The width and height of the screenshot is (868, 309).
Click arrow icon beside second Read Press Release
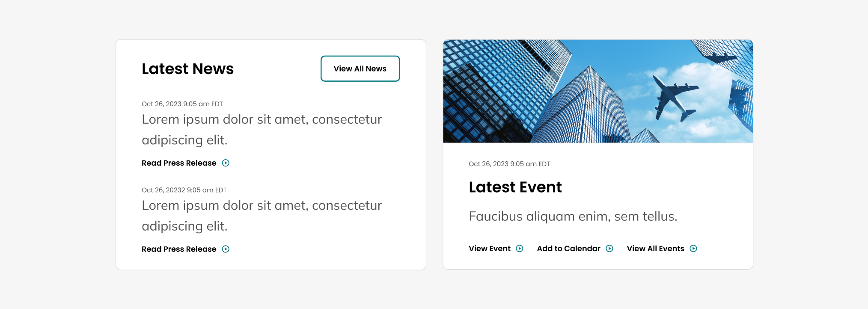pos(226,249)
